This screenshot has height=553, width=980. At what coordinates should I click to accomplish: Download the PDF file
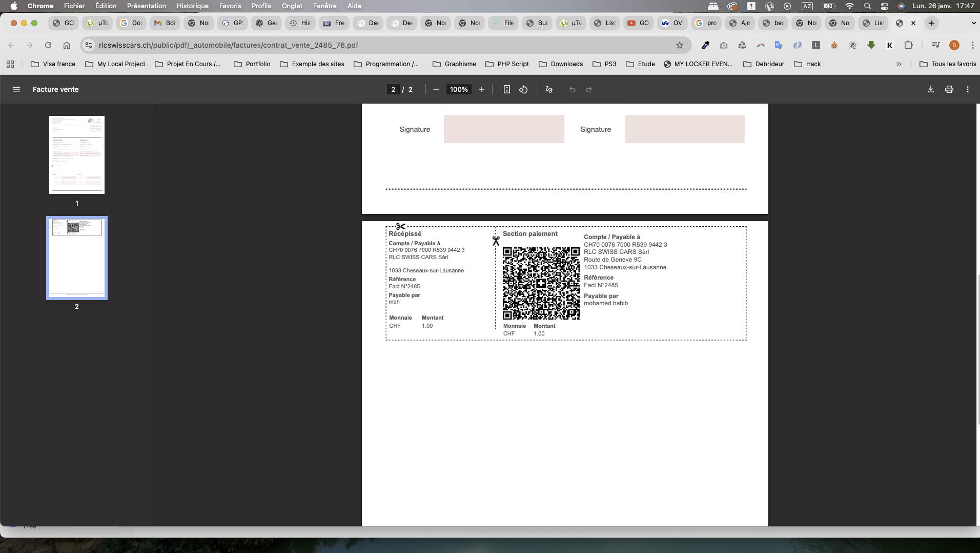click(x=930, y=89)
